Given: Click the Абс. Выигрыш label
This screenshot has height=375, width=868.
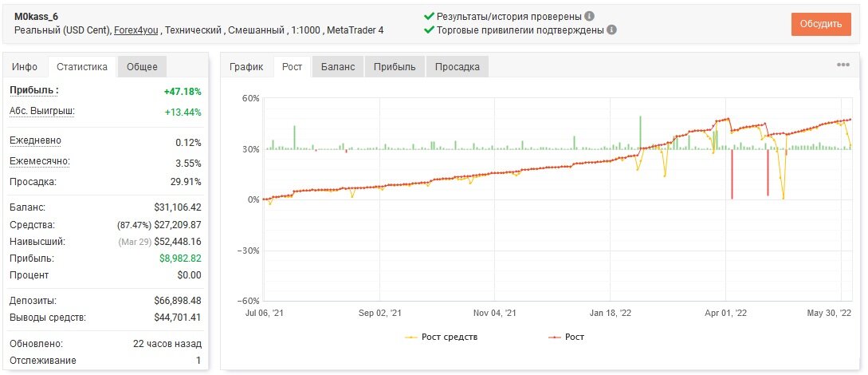Looking at the screenshot, I should coord(42,111).
